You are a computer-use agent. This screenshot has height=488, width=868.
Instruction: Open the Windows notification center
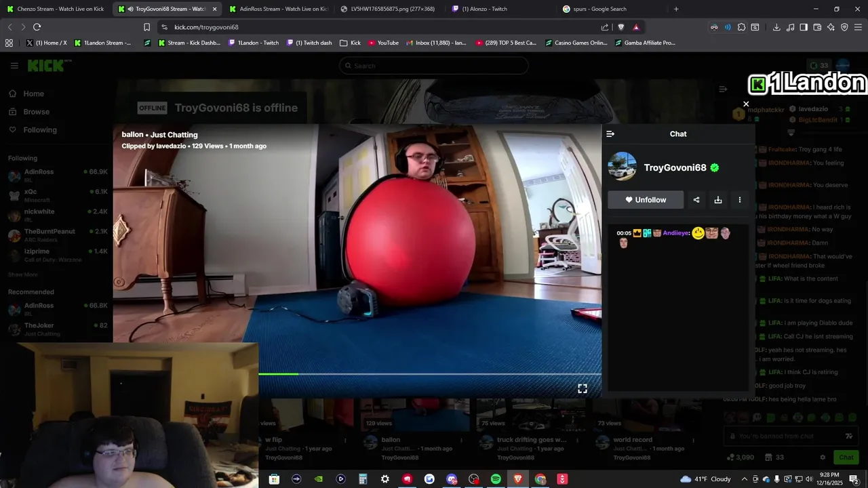[854, 479]
